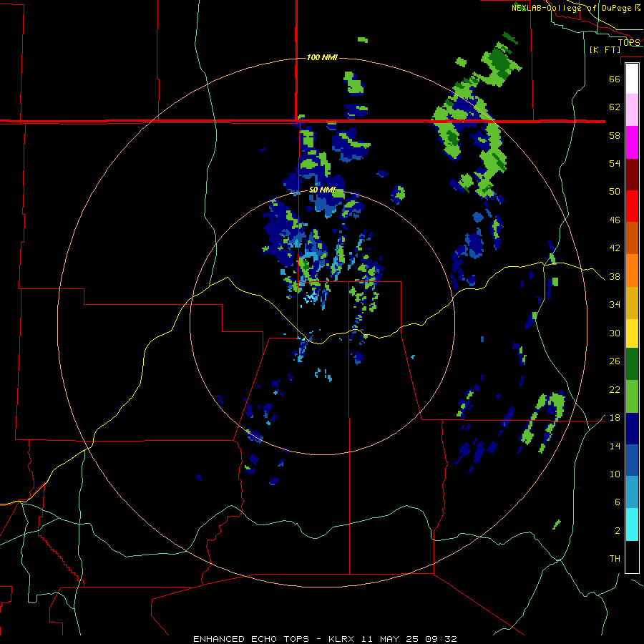
Task: Select the gold legend swatch
Action: 632,303
